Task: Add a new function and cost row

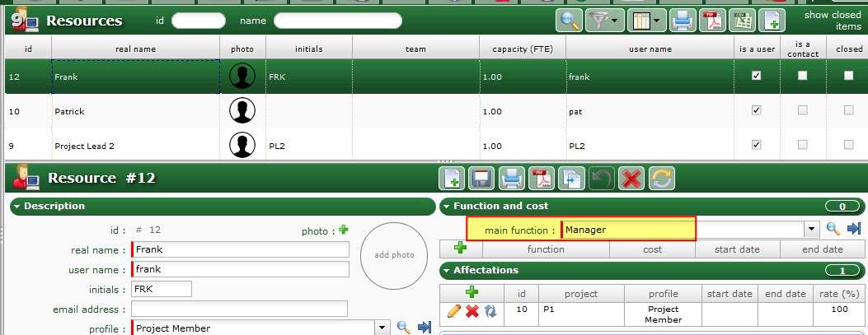Action: pos(461,249)
